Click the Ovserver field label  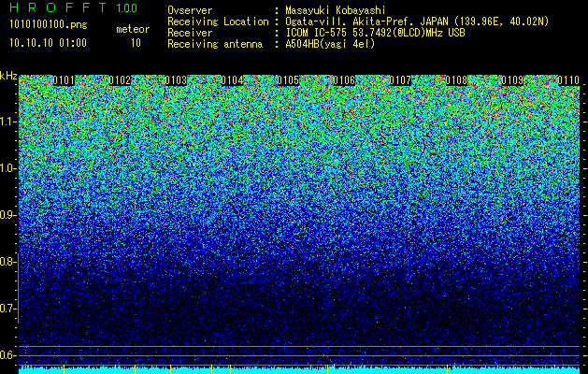point(190,10)
